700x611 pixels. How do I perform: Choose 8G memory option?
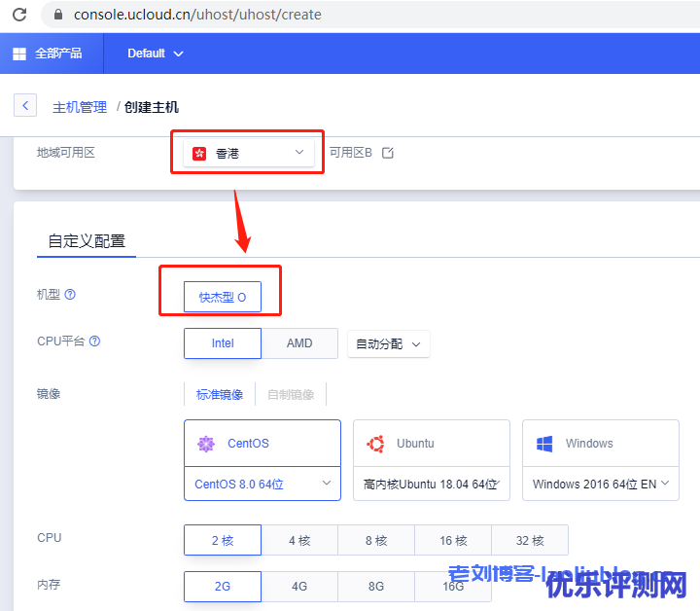pos(376,587)
